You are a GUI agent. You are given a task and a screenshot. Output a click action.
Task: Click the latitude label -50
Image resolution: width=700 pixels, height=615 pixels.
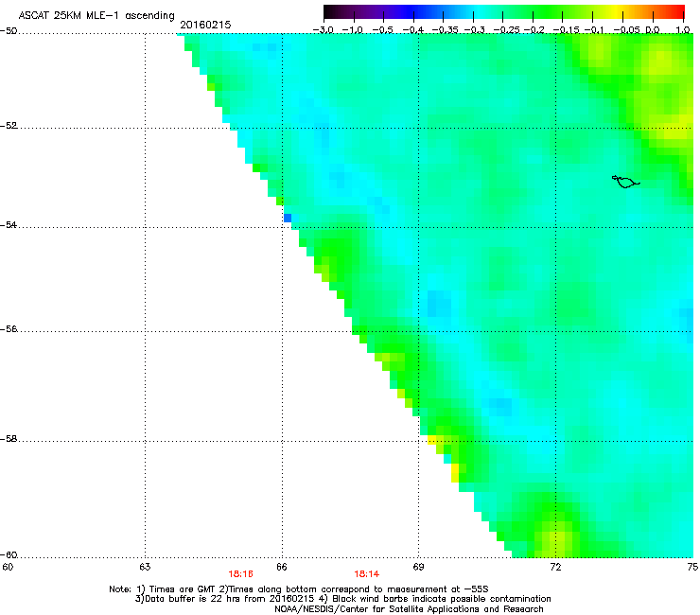point(9,31)
